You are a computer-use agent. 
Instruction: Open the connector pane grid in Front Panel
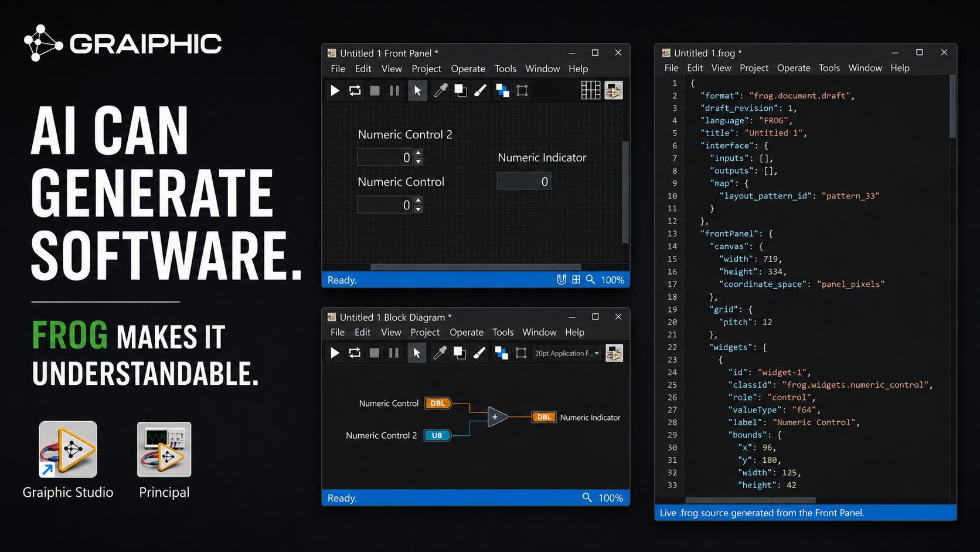(591, 90)
